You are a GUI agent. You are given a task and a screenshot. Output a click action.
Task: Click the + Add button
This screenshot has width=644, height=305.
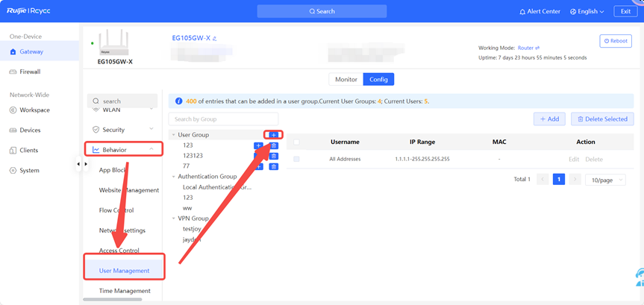coord(549,119)
